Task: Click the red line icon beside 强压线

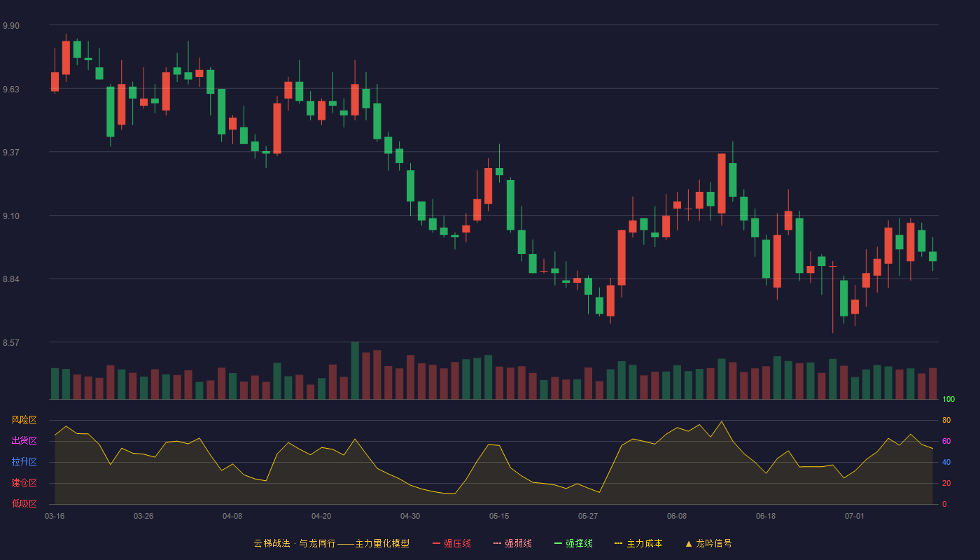Action: pos(436,543)
